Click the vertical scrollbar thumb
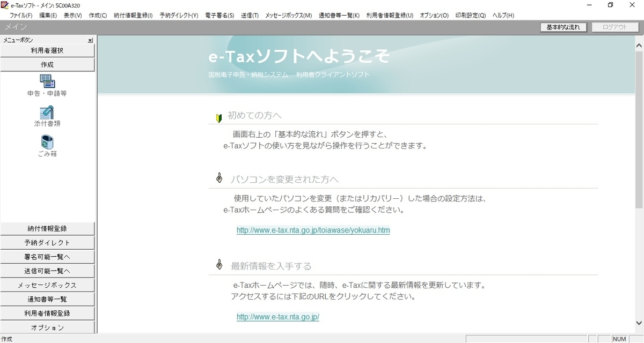 click(x=639, y=129)
